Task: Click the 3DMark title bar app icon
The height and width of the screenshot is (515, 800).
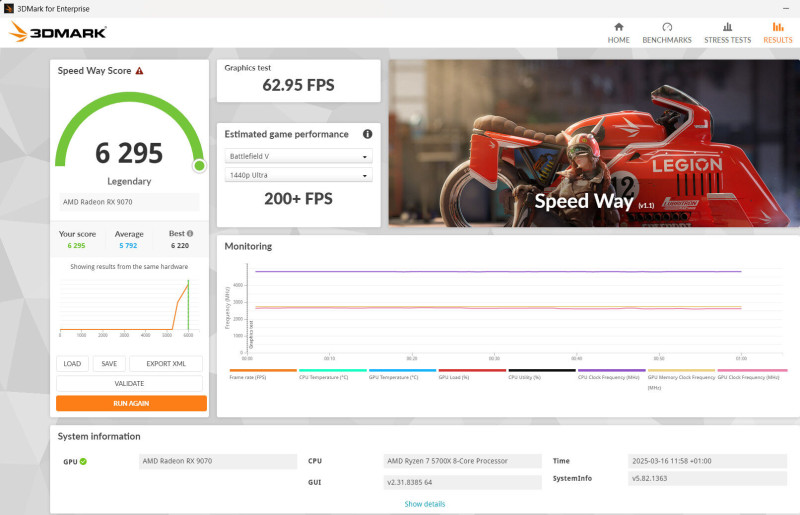Action: pos(8,8)
